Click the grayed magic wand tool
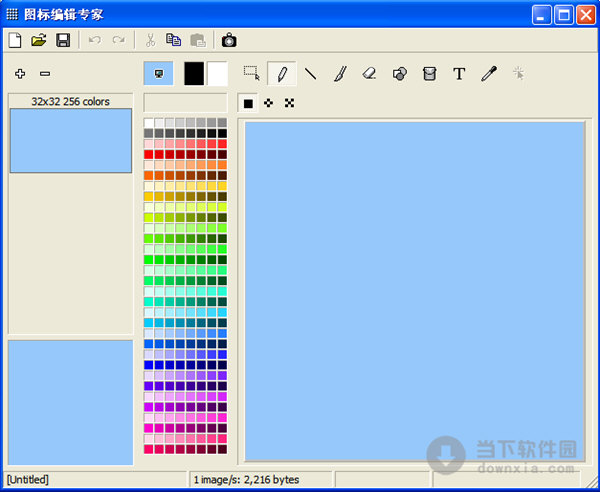 coord(518,73)
